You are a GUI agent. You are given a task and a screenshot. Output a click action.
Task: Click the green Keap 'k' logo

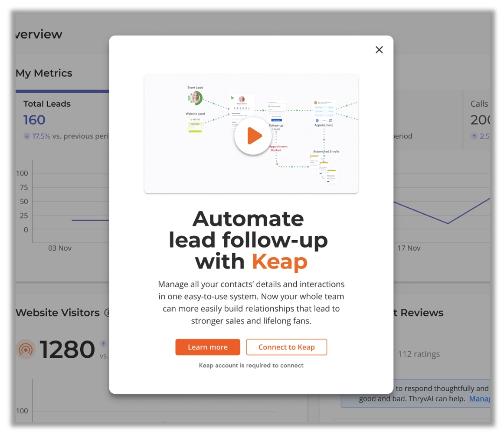coord(233,98)
